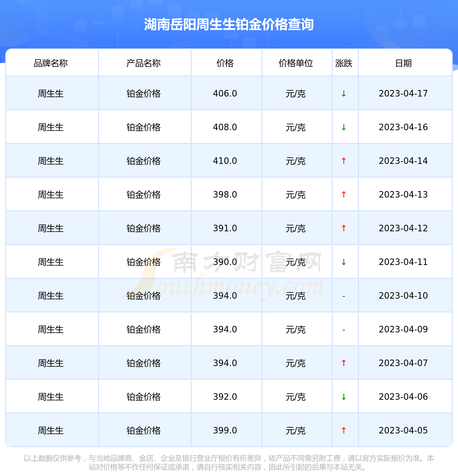Screen dimensions: 458x476
Task: Click the unchanged dash for 2023-04-10
Action: pos(344,296)
